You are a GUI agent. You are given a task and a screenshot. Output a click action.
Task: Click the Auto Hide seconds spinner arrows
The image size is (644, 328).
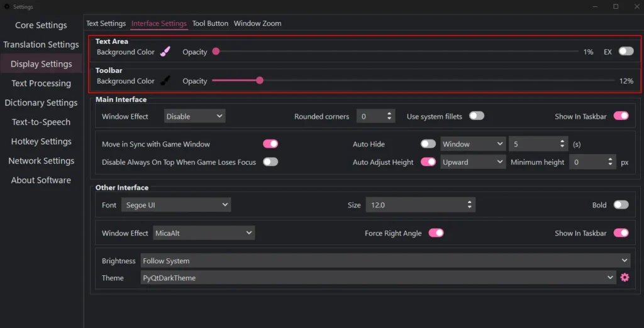coord(562,144)
